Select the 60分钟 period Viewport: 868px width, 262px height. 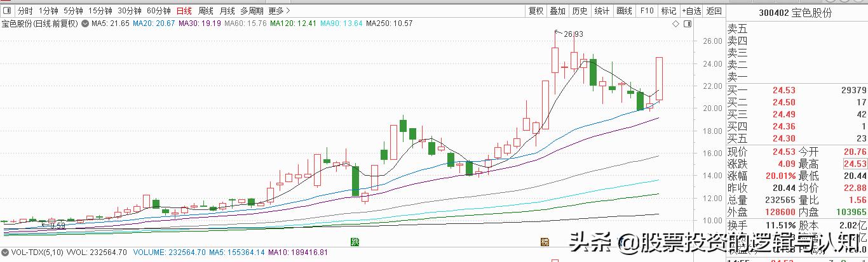pos(159,11)
